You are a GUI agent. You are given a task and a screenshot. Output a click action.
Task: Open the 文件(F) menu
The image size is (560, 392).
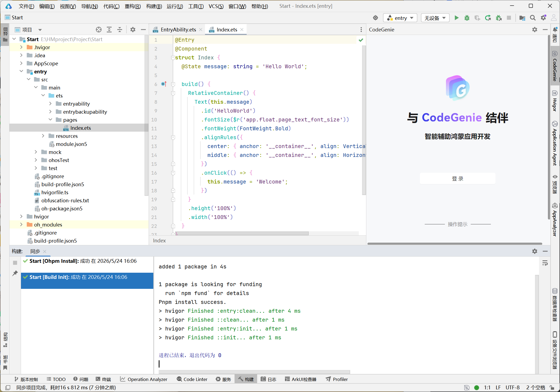tap(26, 6)
